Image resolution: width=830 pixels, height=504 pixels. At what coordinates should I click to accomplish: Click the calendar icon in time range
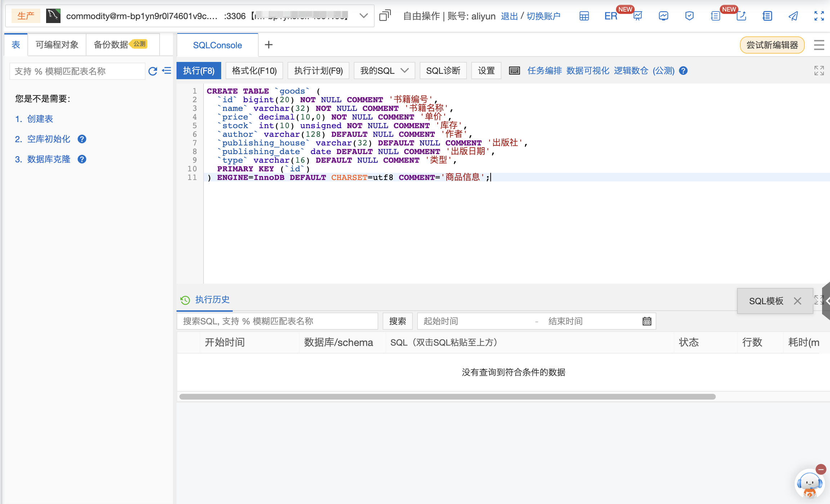(x=647, y=321)
